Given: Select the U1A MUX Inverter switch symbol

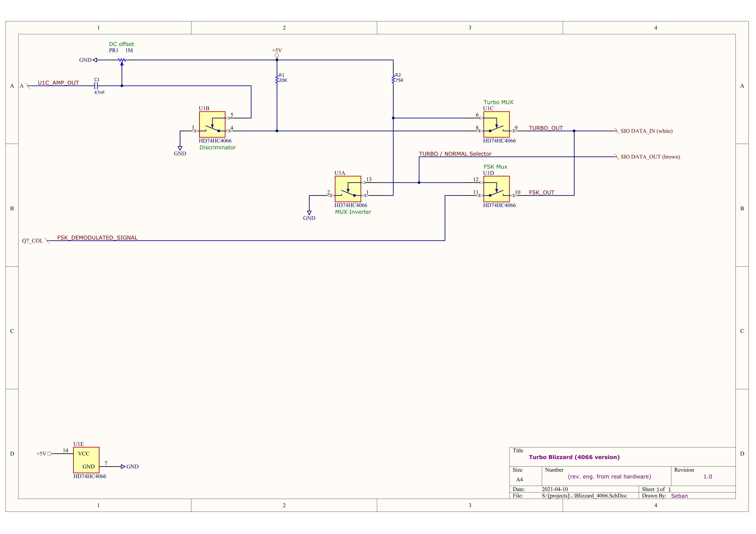Looking at the screenshot, I should [x=348, y=189].
